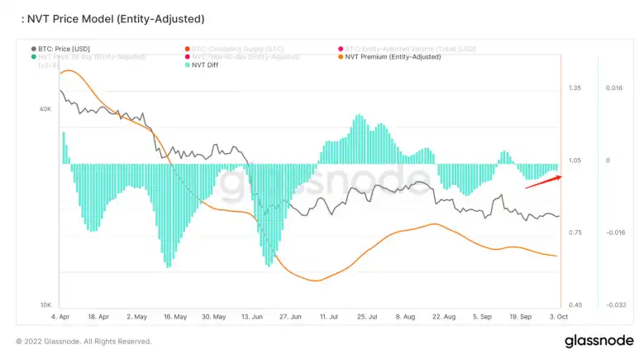Click the teal NVT Diff legend swatch
The width and height of the screenshot is (644, 350).
click(188, 65)
